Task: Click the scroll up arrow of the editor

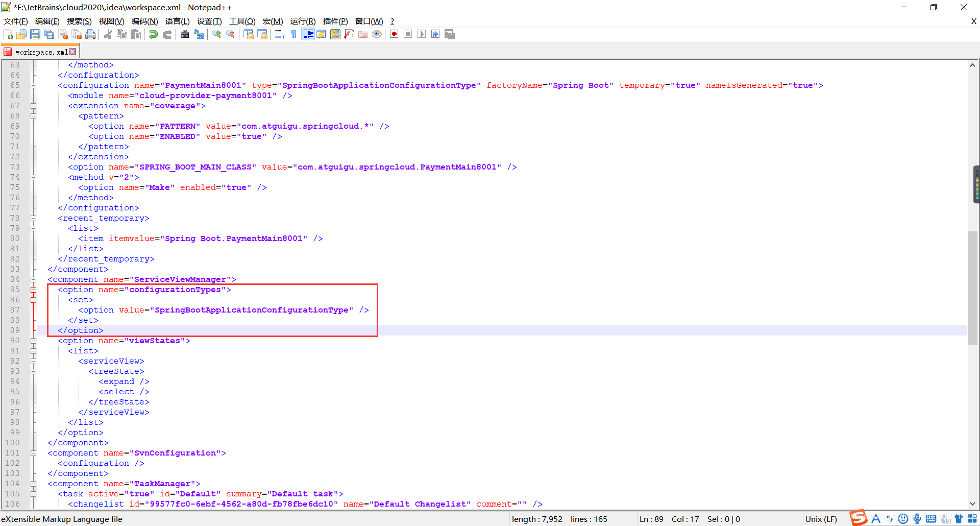Action: tap(972, 65)
